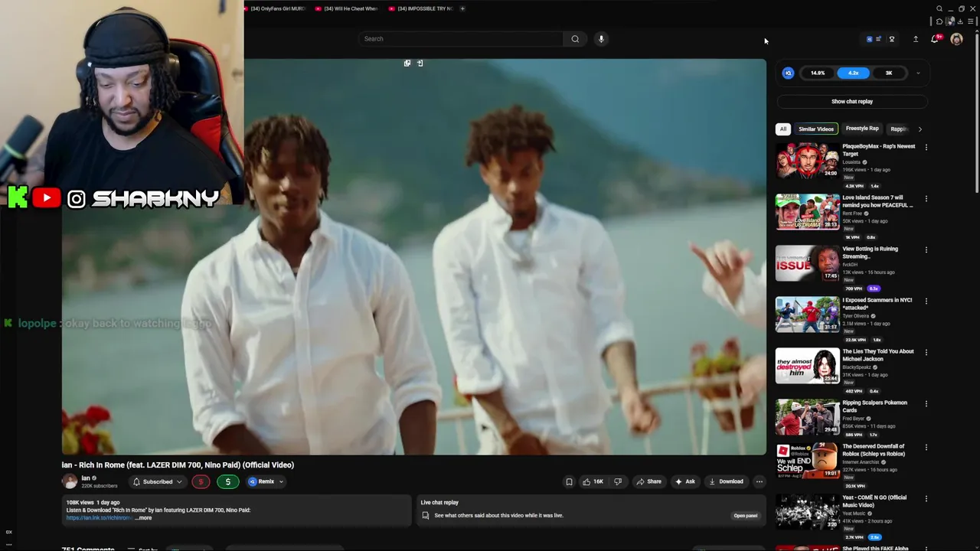Open a new browser tab
Viewport: 980px width, 551px height.
coord(462,8)
